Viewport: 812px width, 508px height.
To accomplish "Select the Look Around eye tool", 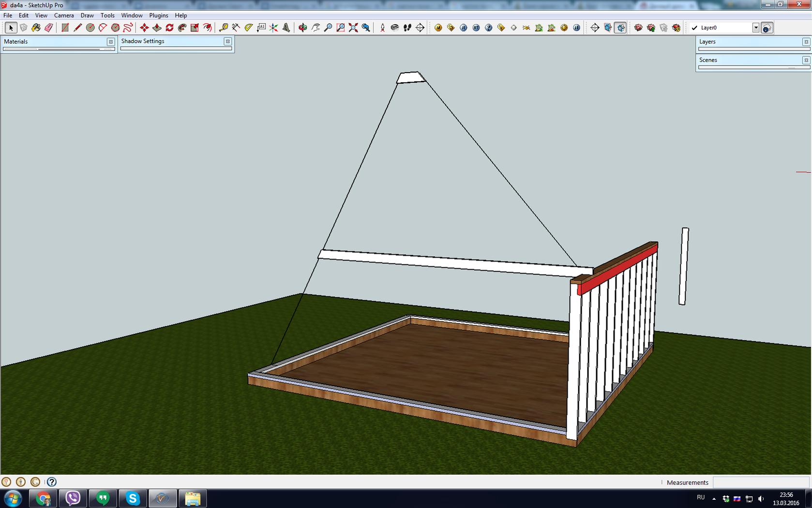I will point(395,28).
